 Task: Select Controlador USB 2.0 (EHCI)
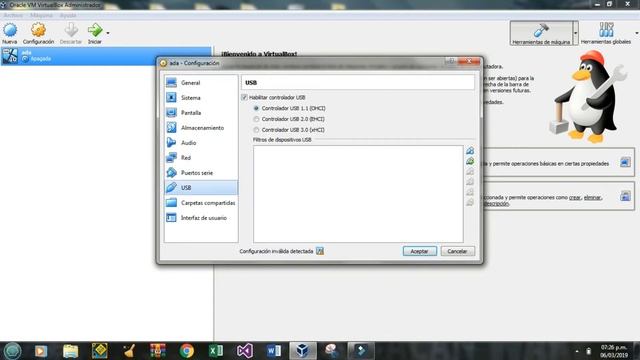pos(256,119)
